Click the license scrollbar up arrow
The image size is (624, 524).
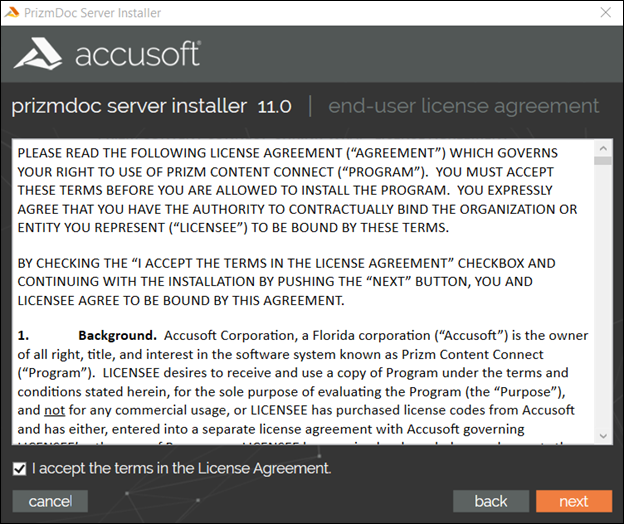click(x=603, y=148)
